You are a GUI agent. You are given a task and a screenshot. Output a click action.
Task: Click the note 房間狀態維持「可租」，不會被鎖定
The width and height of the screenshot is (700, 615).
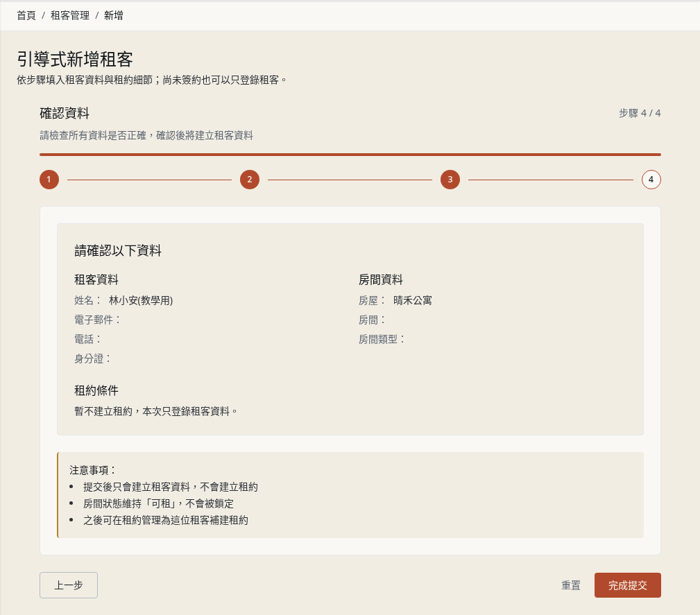[158, 503]
